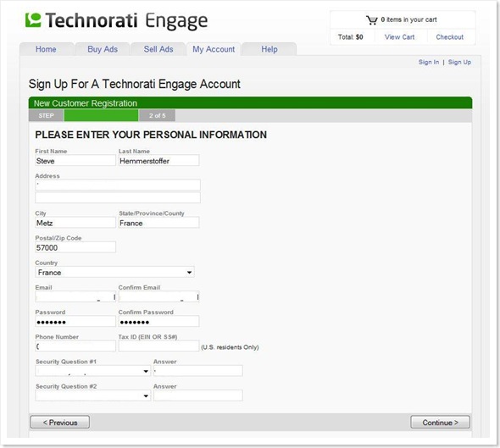Click the '(U.S. residents Only)' note

230,347
